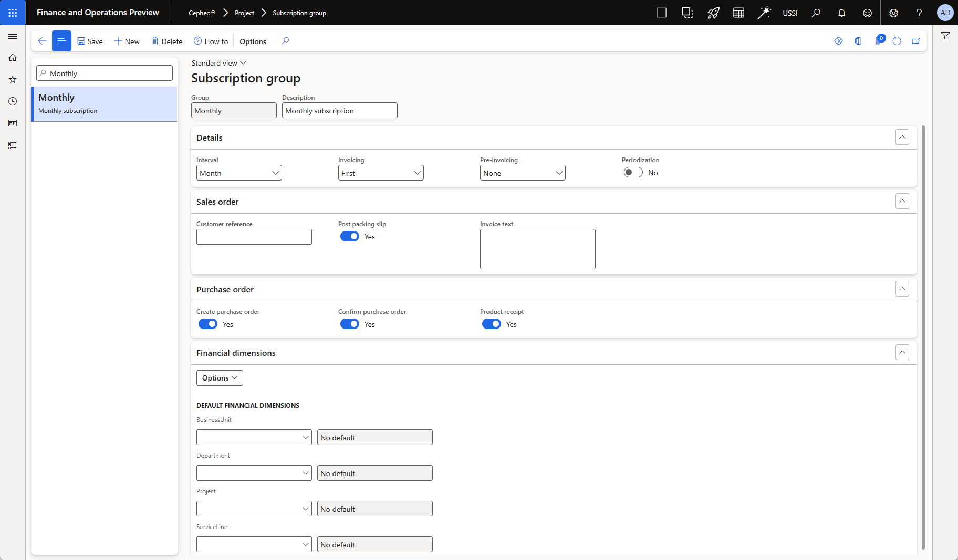Collapse the Sales order section
Image resolution: width=958 pixels, height=560 pixels.
pos(902,202)
